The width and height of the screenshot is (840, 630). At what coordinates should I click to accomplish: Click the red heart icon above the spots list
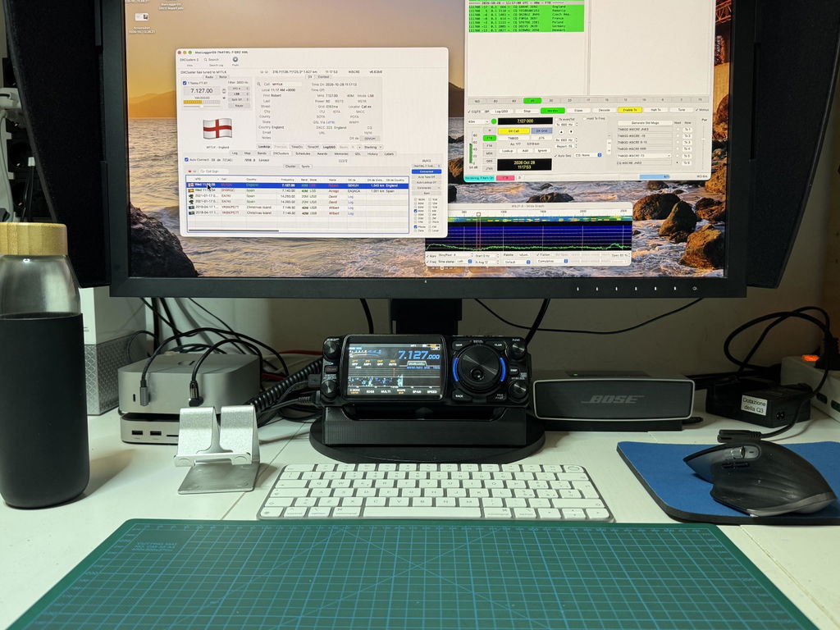pos(189,171)
